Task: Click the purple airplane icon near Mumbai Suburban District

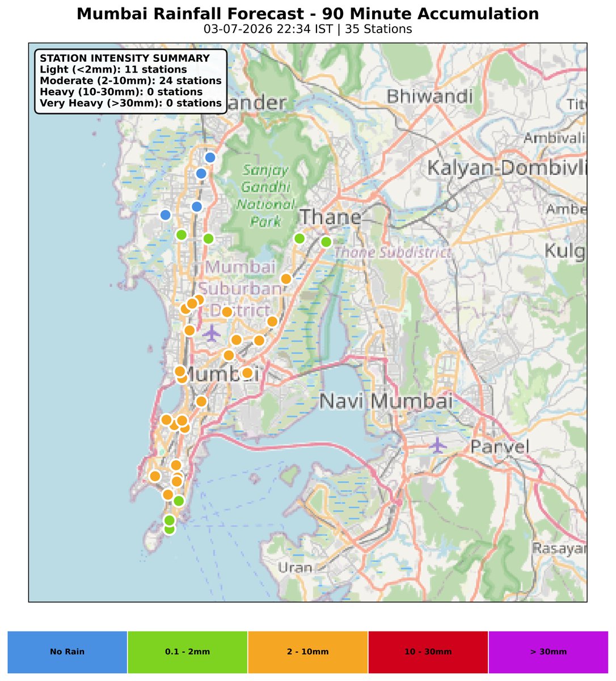Action: [212, 333]
